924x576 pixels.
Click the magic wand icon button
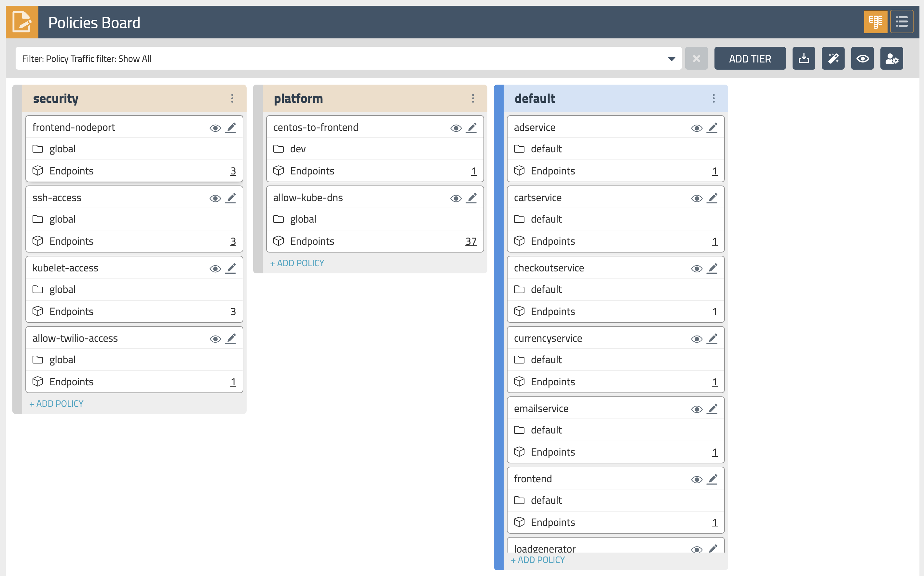click(x=833, y=58)
